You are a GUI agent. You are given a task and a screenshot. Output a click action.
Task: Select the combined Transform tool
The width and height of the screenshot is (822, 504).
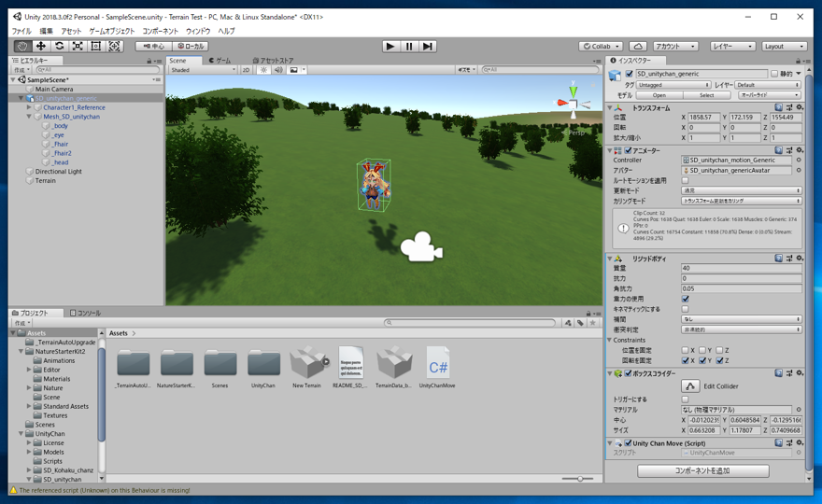click(114, 46)
